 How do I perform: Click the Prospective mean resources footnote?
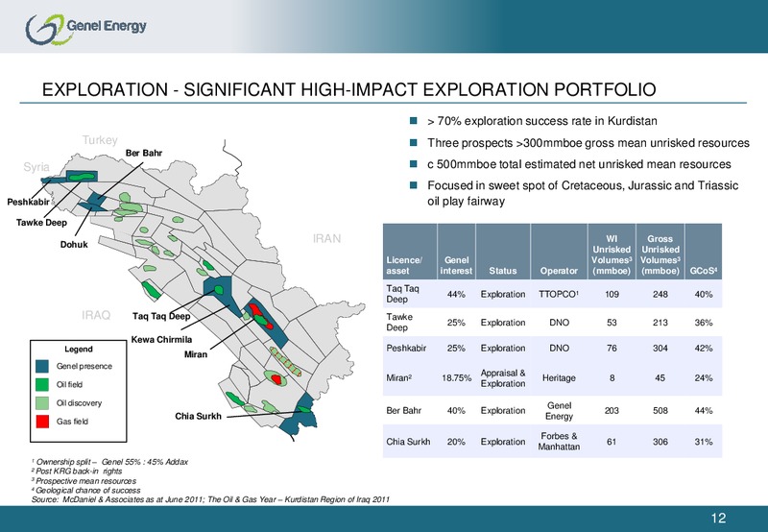[84, 481]
